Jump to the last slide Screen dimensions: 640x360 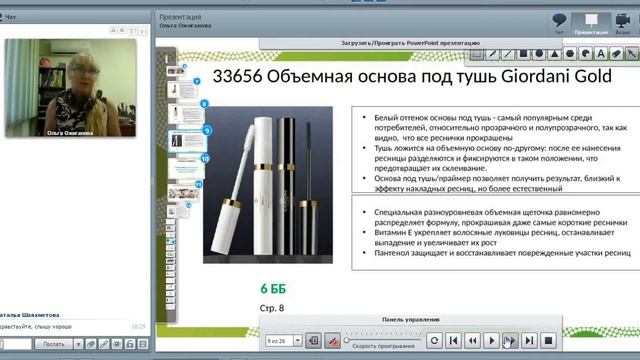pyautogui.click(x=529, y=340)
